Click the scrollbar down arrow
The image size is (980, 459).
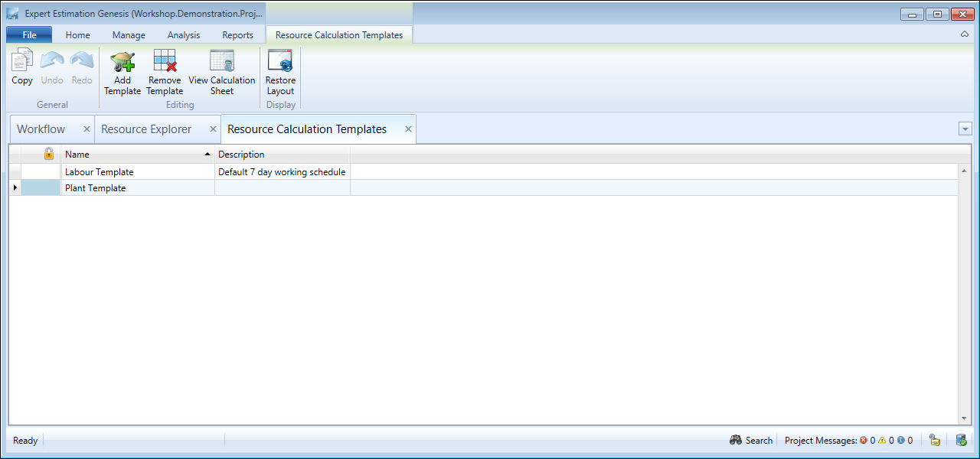[964, 418]
